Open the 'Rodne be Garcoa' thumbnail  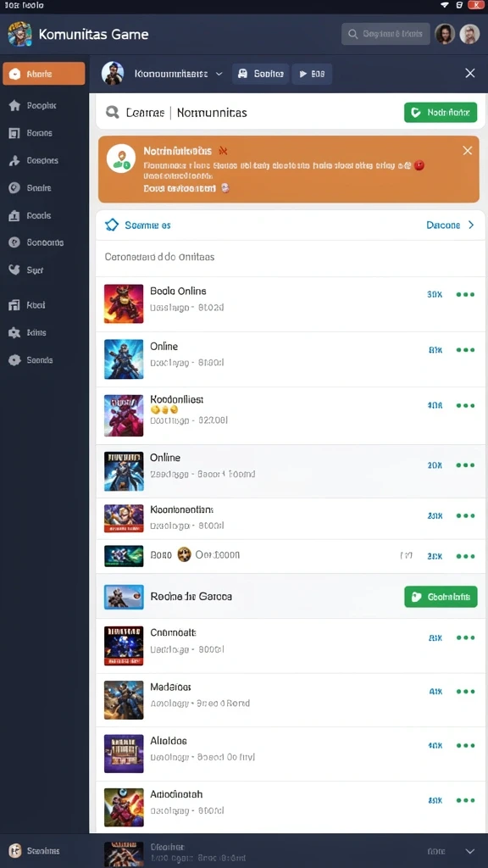(124, 597)
